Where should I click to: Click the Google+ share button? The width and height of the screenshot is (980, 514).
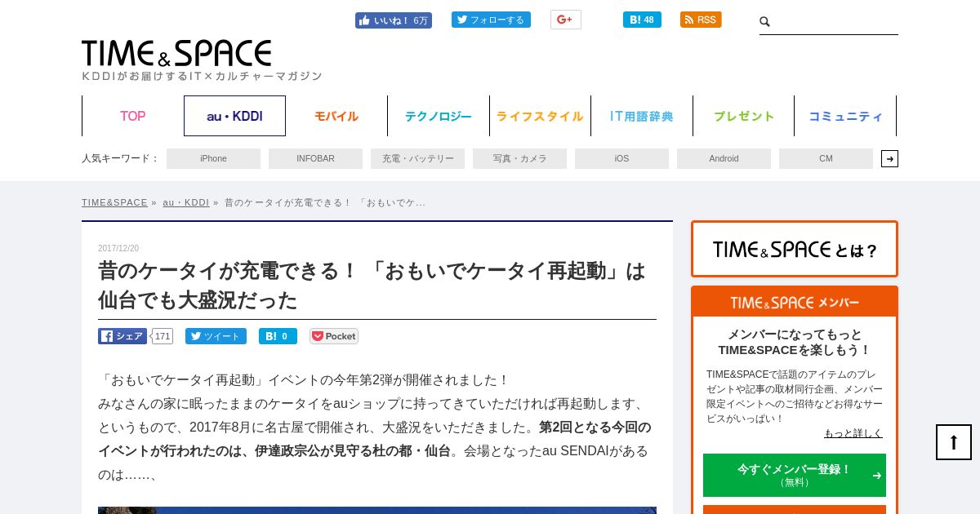(565, 20)
